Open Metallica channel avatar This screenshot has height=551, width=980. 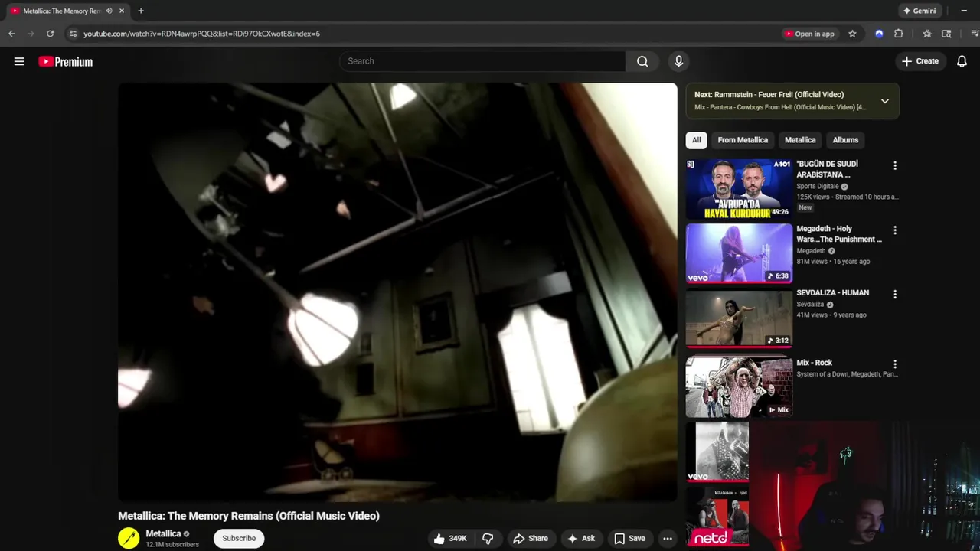pyautogui.click(x=129, y=539)
